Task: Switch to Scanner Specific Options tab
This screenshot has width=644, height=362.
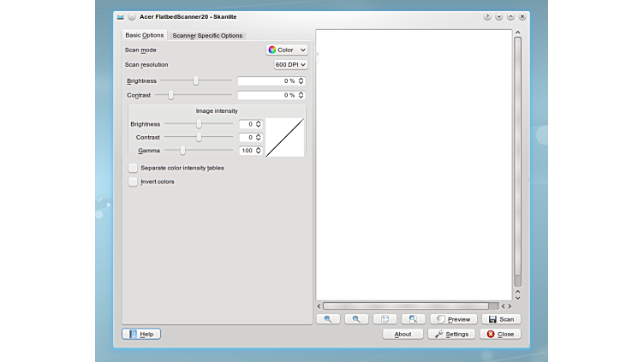Action: tap(207, 35)
